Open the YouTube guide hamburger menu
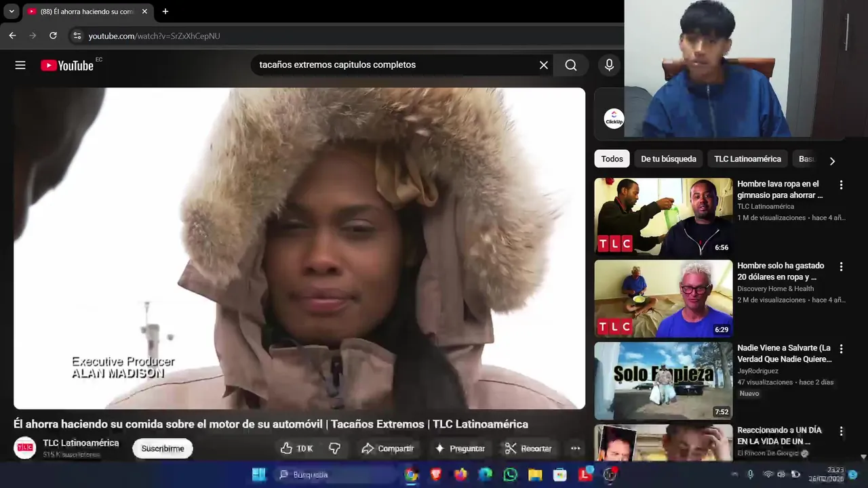Viewport: 868px width, 488px height. tap(20, 65)
